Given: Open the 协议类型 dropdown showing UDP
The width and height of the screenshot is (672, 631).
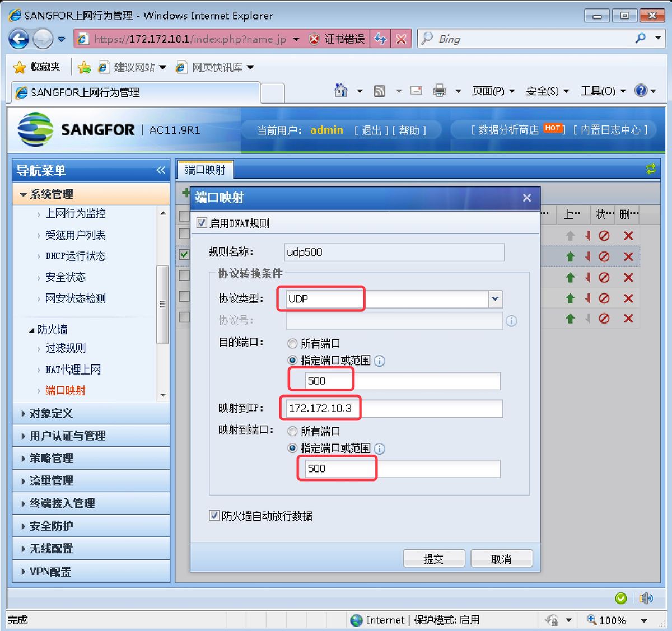Looking at the screenshot, I should [x=494, y=299].
